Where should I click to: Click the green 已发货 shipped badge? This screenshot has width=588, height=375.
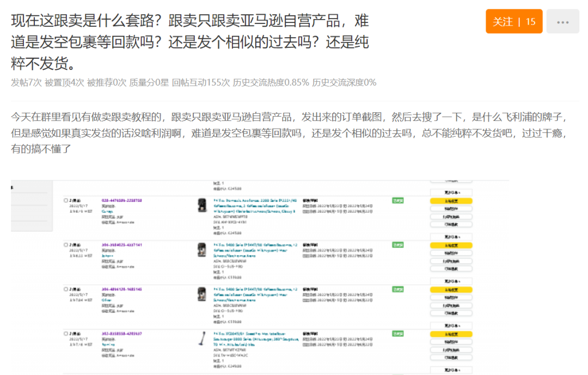(x=397, y=200)
